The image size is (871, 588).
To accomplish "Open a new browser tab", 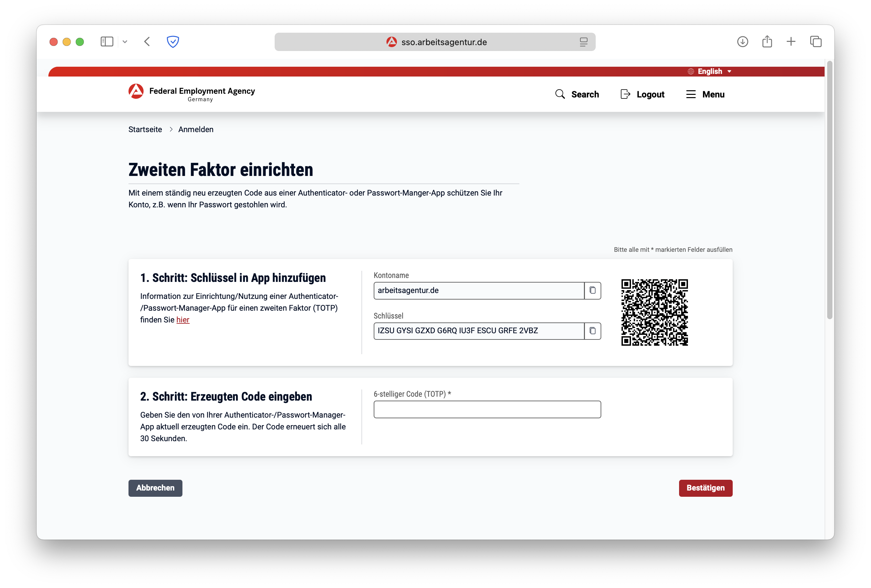I will pos(791,42).
